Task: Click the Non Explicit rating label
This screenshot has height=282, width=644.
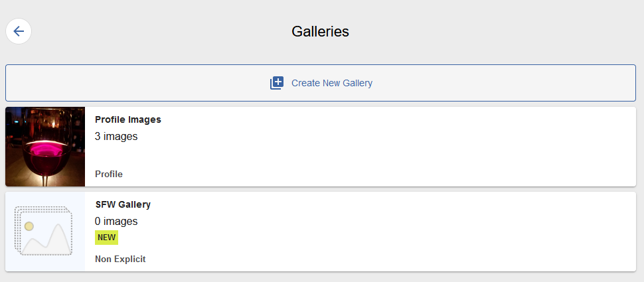Action: click(120, 259)
